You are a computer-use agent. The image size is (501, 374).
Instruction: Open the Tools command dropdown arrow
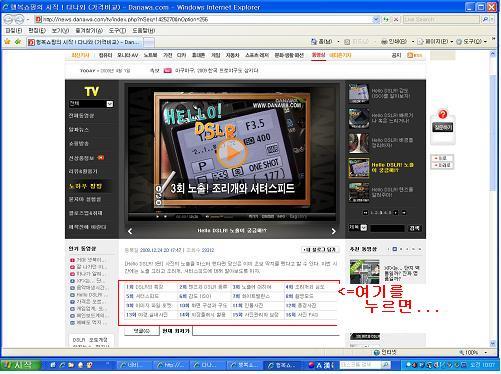[486, 42]
